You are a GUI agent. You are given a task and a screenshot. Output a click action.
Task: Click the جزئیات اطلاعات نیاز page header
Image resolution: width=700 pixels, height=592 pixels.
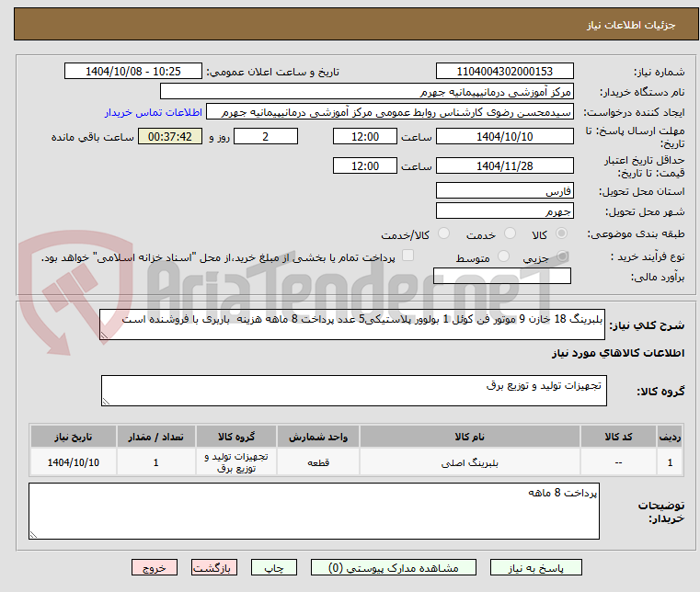pos(356,25)
